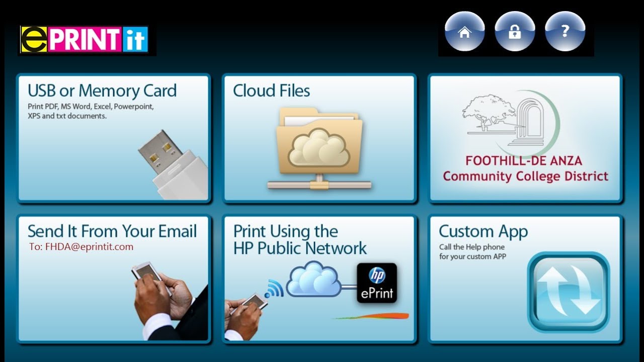Tap the padlock lock button
This screenshot has height=362, width=644.
coord(515,31)
